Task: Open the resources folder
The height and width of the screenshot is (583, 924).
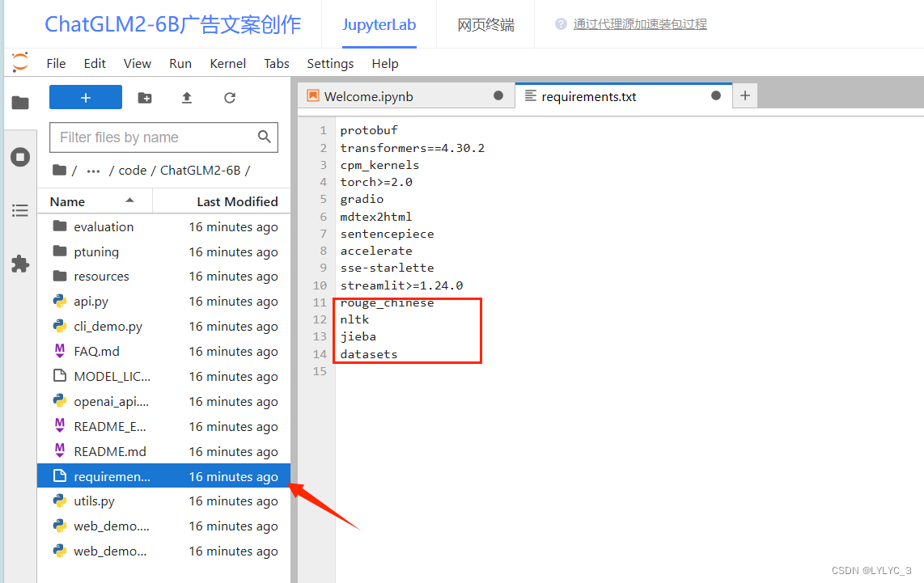Action: click(163, 277)
